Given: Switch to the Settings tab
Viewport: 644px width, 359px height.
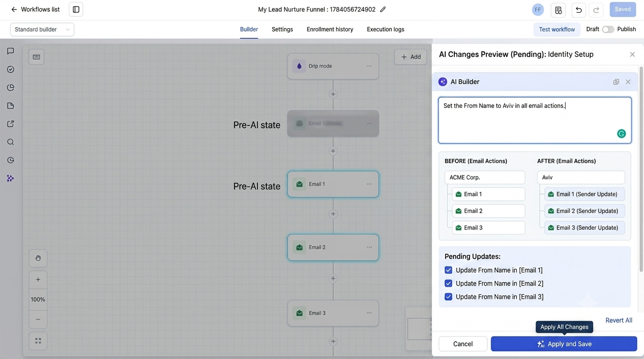Looking at the screenshot, I should click(282, 29).
